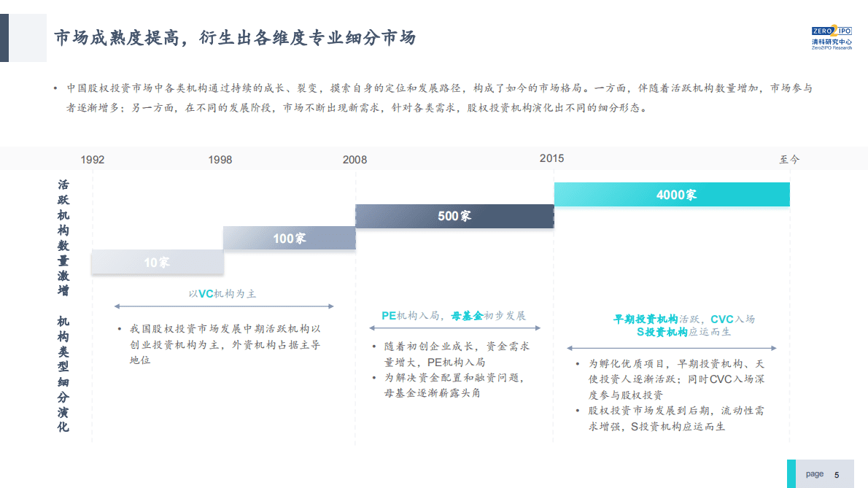Click the arrow under 以VC机构为主

click(222, 307)
